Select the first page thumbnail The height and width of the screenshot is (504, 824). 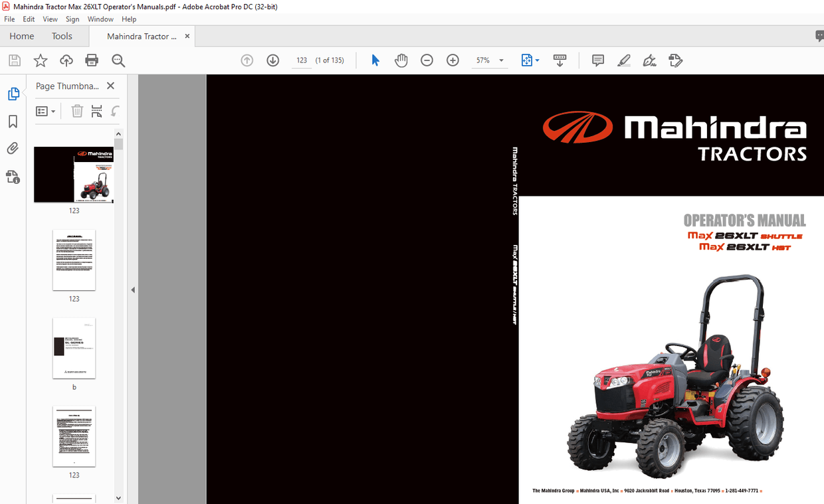point(73,175)
